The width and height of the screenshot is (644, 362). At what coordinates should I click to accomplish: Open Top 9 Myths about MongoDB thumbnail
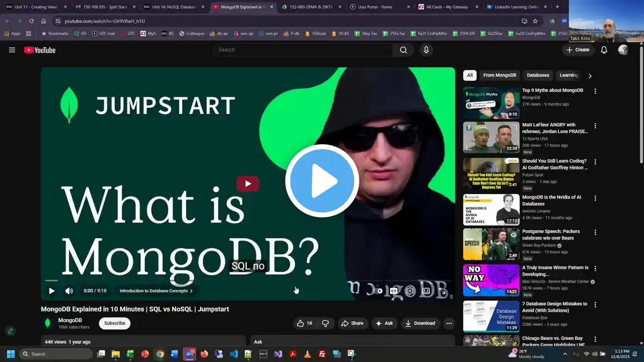491,103
